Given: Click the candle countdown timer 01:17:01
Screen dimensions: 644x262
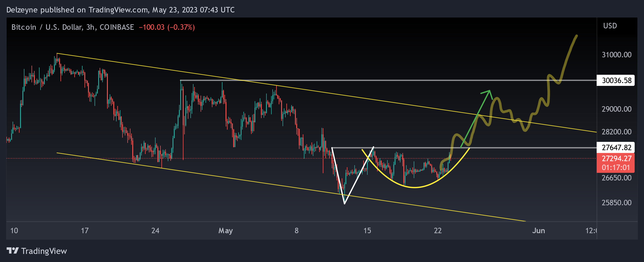Looking at the screenshot, I should pyautogui.click(x=616, y=167).
